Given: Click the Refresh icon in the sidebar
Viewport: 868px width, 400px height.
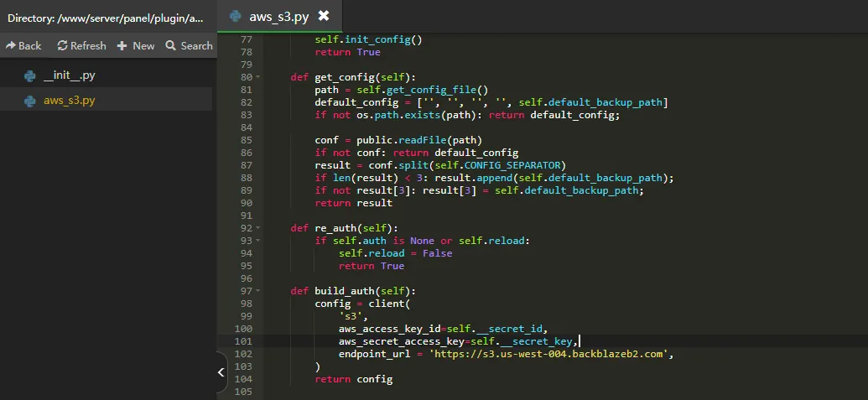Looking at the screenshot, I should tap(63, 45).
